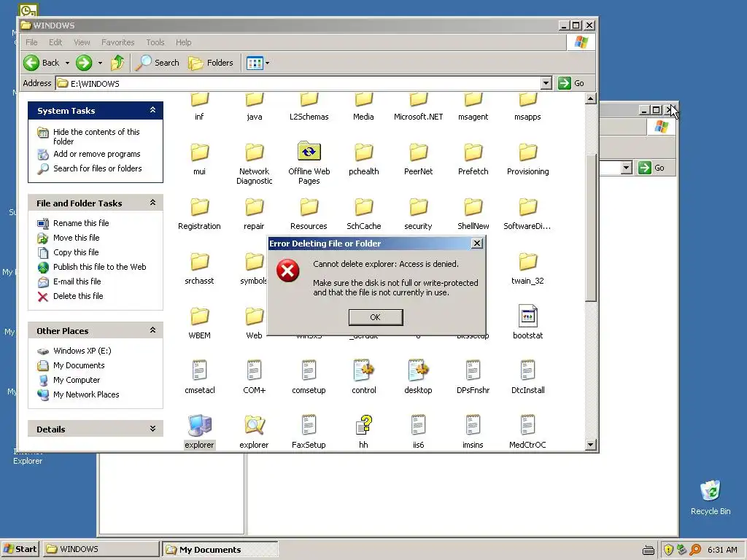Select the selected explorer computer icon
Viewport: 747px width, 560px height.
pos(200,432)
